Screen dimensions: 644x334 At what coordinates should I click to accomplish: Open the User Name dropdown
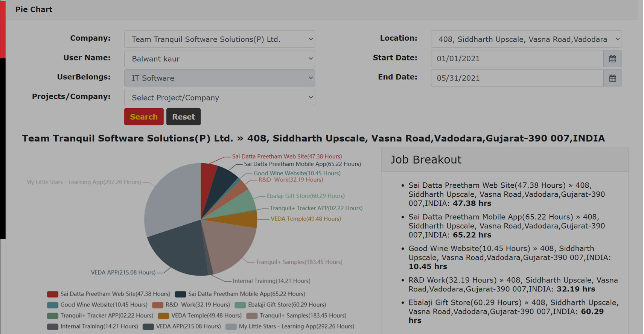tap(219, 59)
